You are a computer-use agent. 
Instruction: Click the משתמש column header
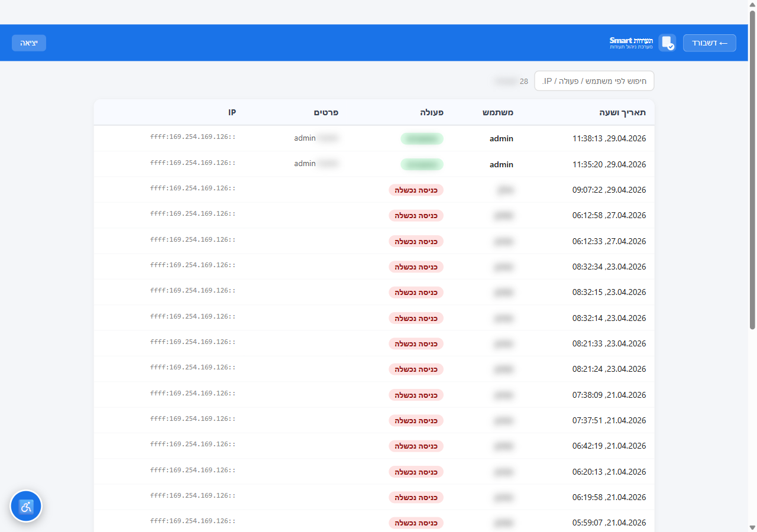pos(499,112)
